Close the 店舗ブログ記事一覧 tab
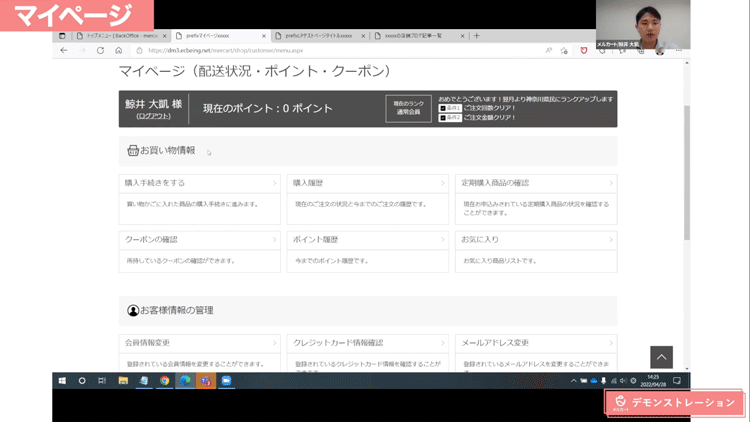The height and width of the screenshot is (422, 750). tap(463, 36)
